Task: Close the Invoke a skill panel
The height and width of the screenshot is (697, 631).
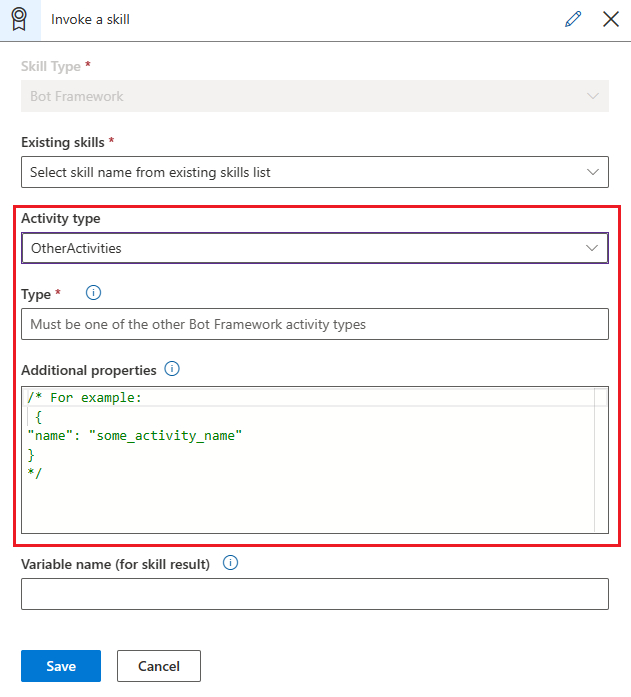Action: [x=610, y=19]
